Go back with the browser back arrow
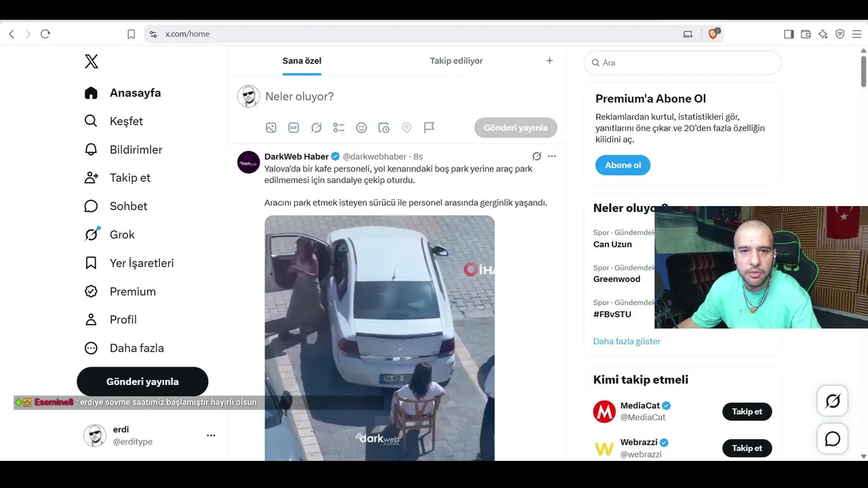The height and width of the screenshot is (488, 868). point(12,34)
